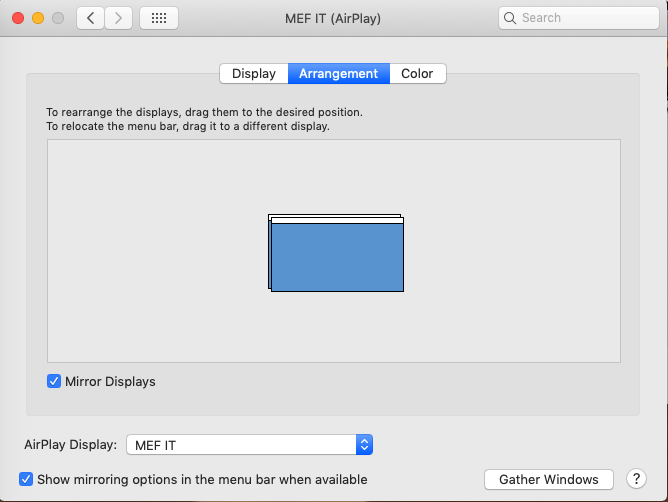Minimize window with the yellow button
This screenshot has height=502, width=668.
click(x=38, y=18)
